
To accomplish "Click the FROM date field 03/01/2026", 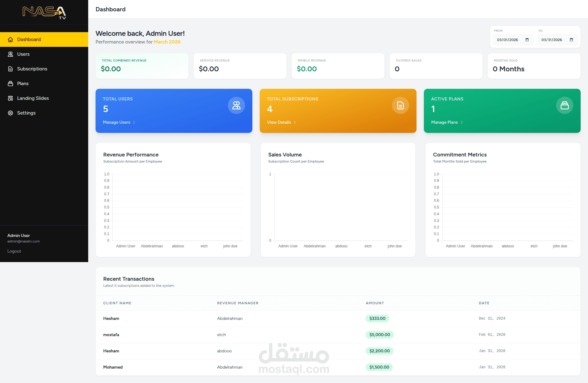I will tap(507, 40).
